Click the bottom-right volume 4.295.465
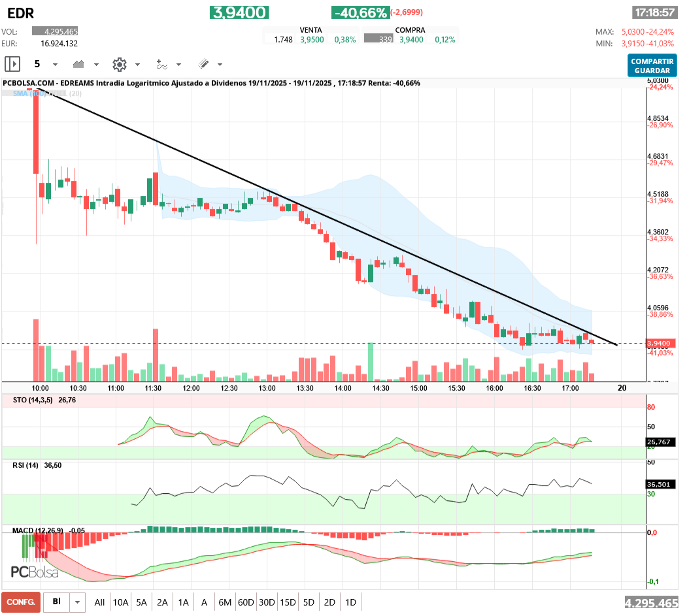Image resolution: width=687 pixels, height=616 pixels. [x=652, y=604]
